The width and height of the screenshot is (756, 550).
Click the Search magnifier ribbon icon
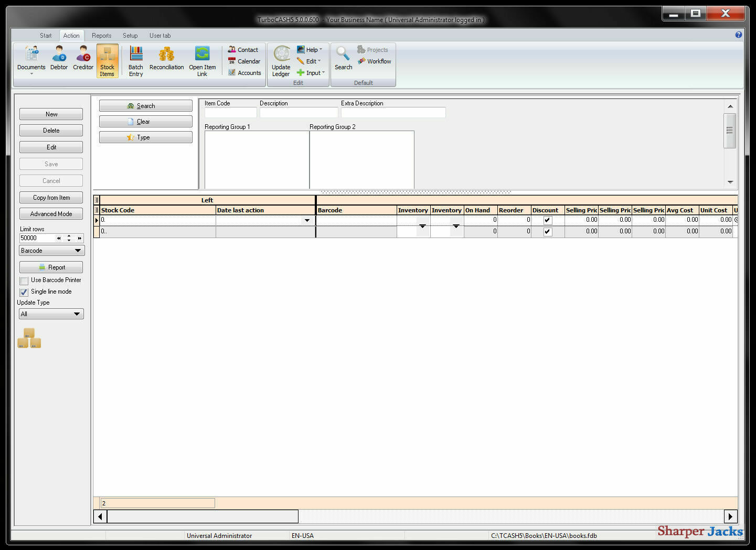click(343, 58)
